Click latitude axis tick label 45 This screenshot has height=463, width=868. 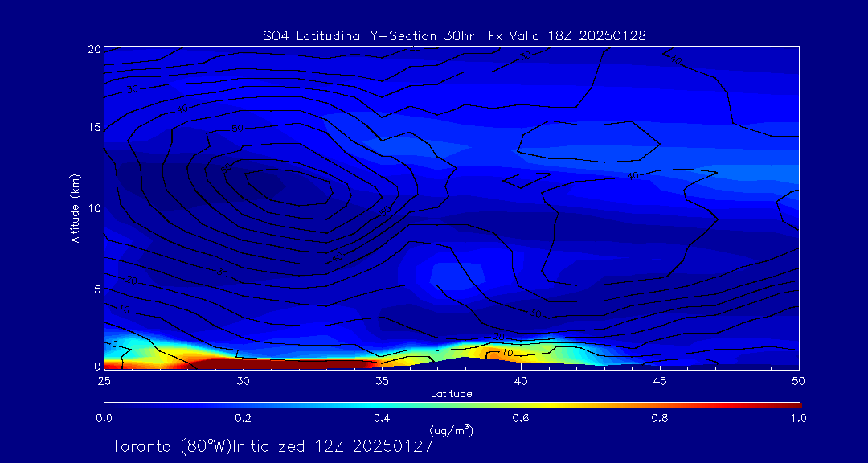tap(660, 381)
